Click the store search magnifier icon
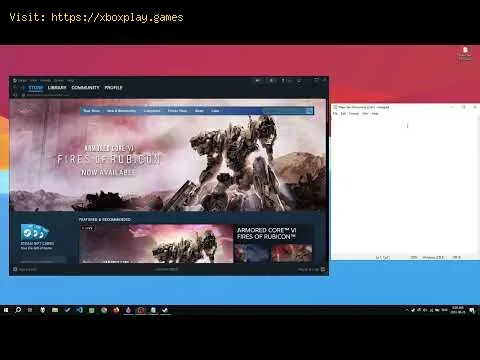Viewport: 480px width, 360px height. pyautogui.click(x=309, y=111)
